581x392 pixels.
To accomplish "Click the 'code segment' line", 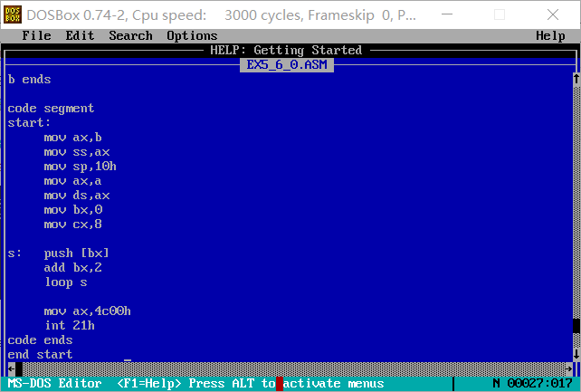I will [x=51, y=109].
